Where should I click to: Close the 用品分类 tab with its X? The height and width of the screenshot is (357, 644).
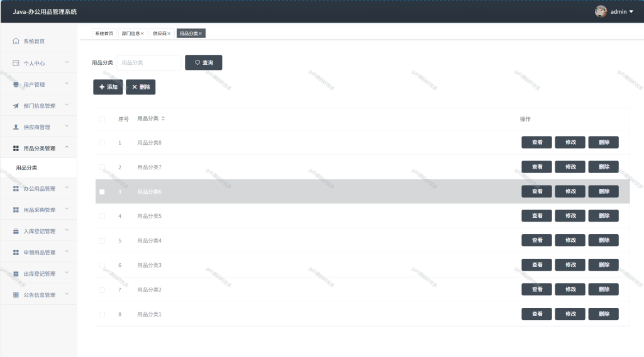200,34
